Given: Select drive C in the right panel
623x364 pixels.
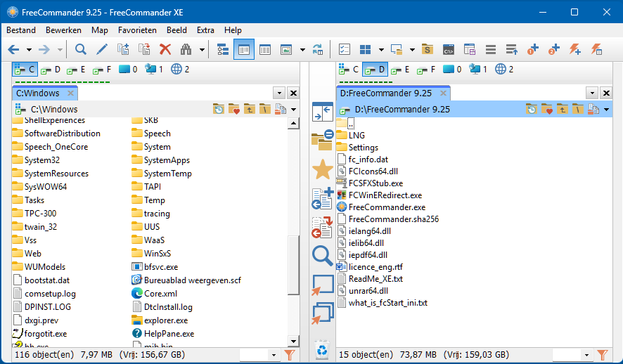Looking at the screenshot, I should pyautogui.click(x=349, y=70).
